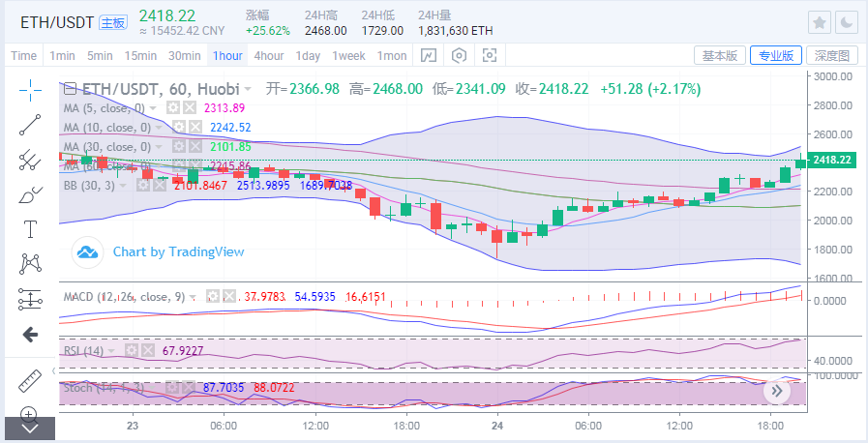Click the 24 date marker on time axis

tap(497, 427)
